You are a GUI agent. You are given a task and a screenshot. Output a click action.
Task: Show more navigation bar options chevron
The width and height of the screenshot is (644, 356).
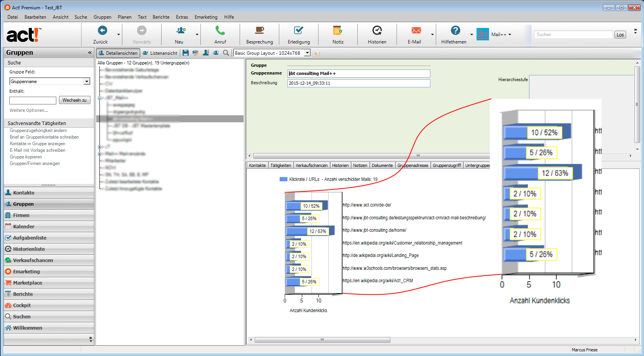click(x=91, y=339)
